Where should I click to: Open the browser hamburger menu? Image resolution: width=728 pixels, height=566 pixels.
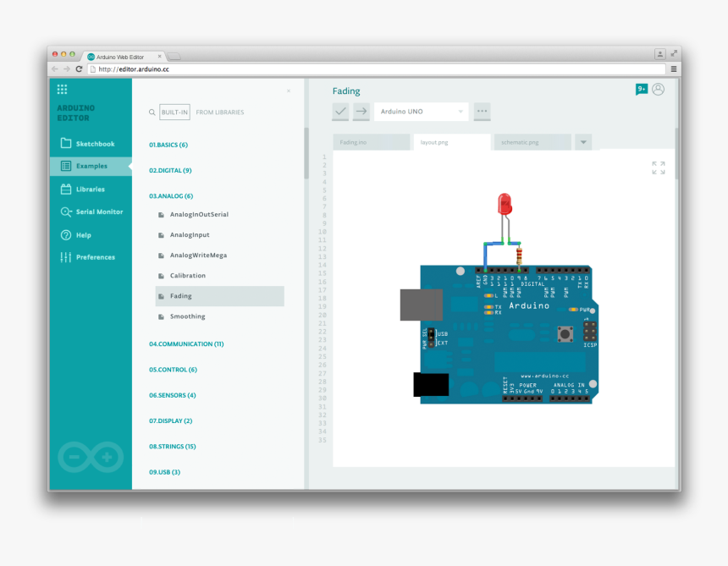[674, 69]
